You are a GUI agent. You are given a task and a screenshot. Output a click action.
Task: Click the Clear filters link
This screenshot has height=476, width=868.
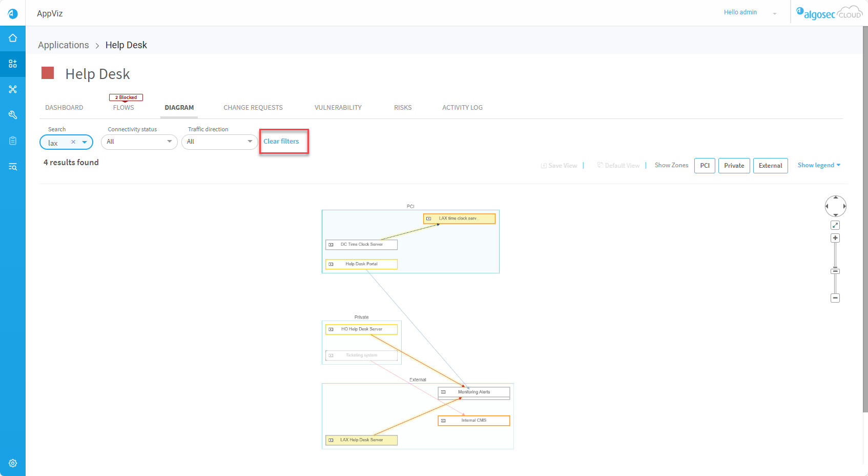point(281,142)
